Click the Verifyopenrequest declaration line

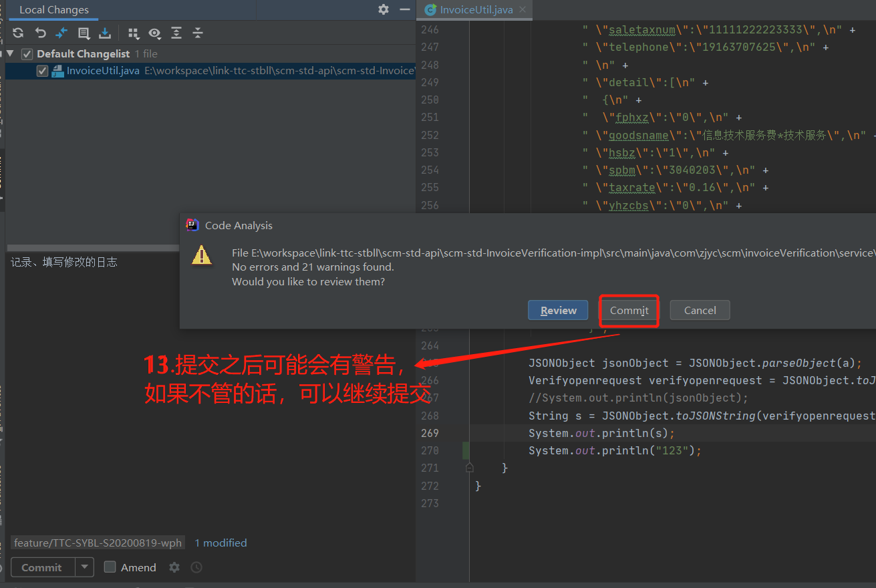(702, 380)
